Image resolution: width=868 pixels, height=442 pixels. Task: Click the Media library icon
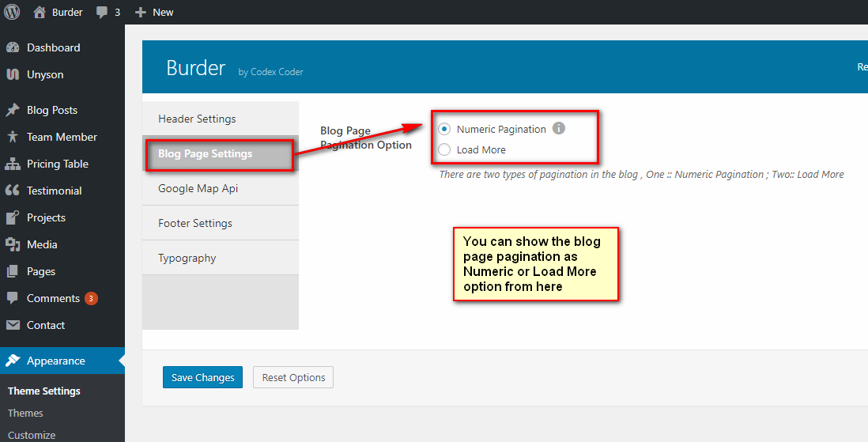coord(13,244)
